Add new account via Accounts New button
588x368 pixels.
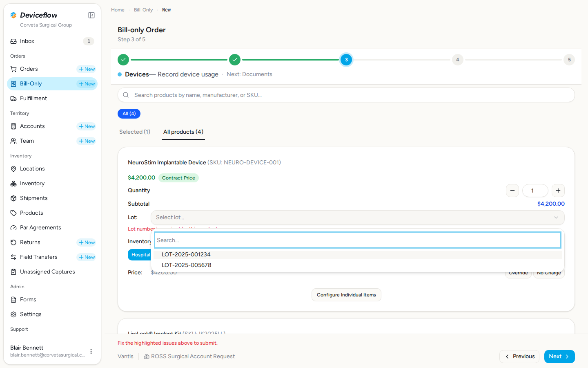(87, 126)
